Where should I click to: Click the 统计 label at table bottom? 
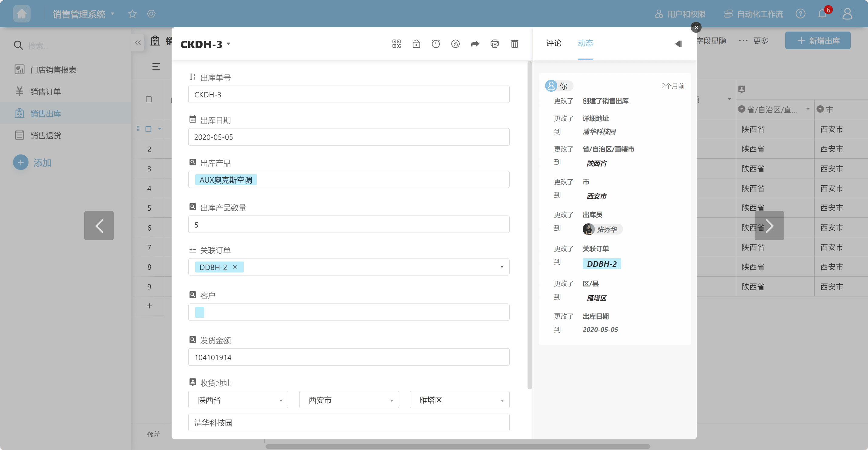153,434
